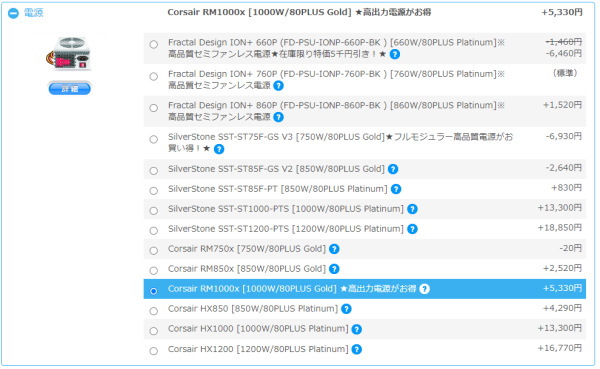Viewport: 600px width, 369px height.
Task: Click -20円 price of Corsair RM750x
Action: (x=571, y=248)
